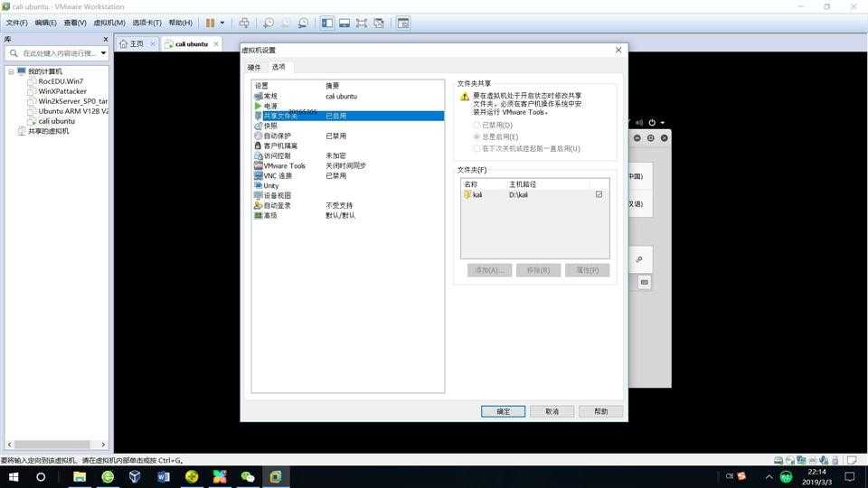The width and height of the screenshot is (868, 488).
Task: Open the 查看(V) menu
Action: point(75,23)
